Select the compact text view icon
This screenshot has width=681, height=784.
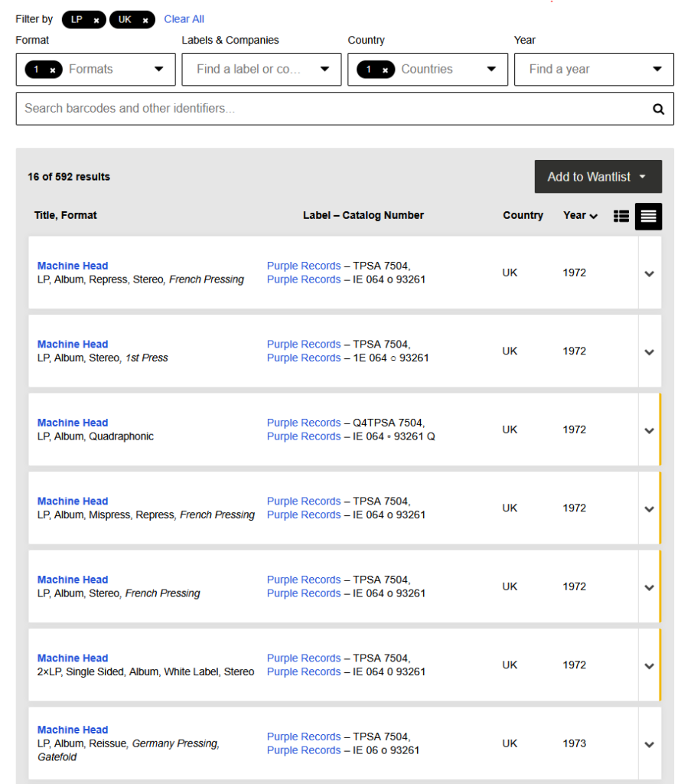[x=649, y=216]
